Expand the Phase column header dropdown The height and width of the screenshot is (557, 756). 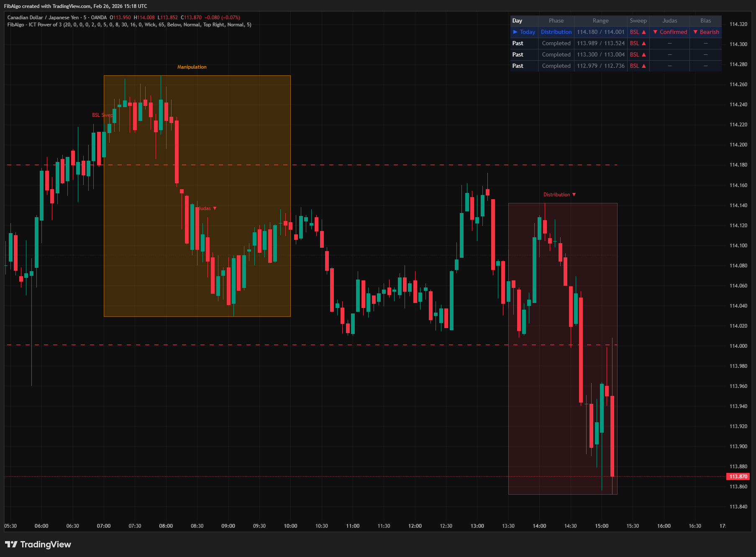pos(556,21)
